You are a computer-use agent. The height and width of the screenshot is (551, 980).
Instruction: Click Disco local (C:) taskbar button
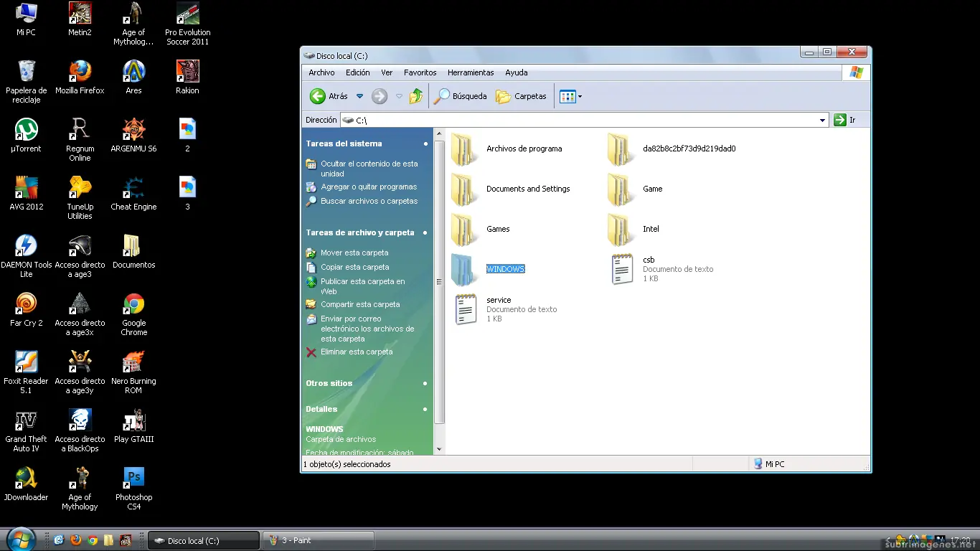coord(204,540)
